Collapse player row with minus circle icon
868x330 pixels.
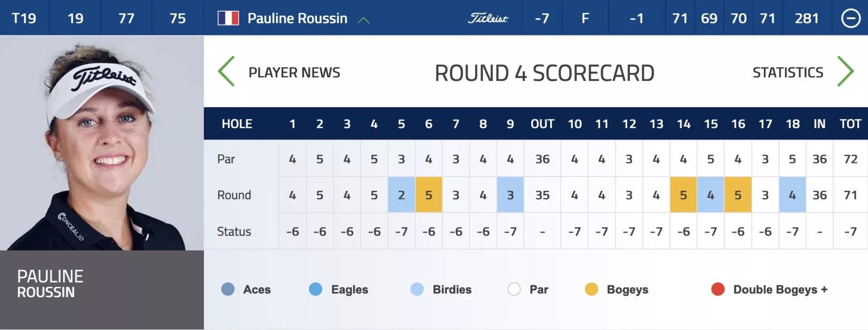coord(850,18)
